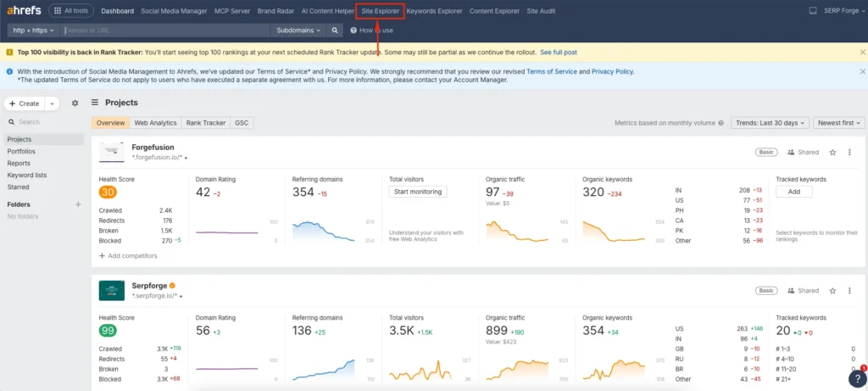This screenshot has height=391, width=868.
Task: Dismiss the yellow Rank Tracker notice
Action: (858, 53)
